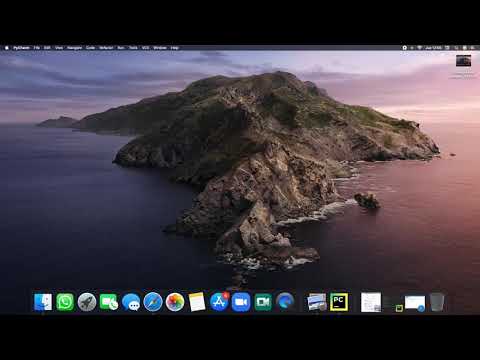Viewport: 480px width, 360px height.
Task: Open FaceTime in the dock
Action: 109,302
